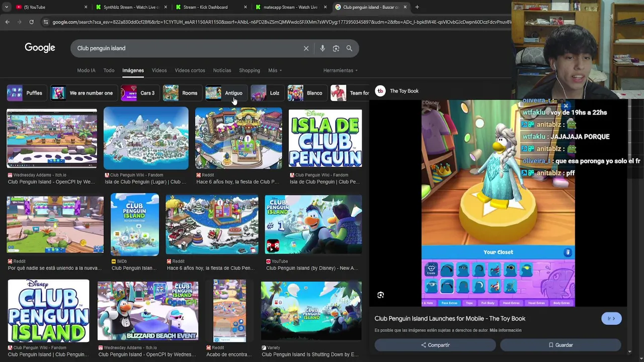Click the Lens search icon on preview image

[380, 295]
